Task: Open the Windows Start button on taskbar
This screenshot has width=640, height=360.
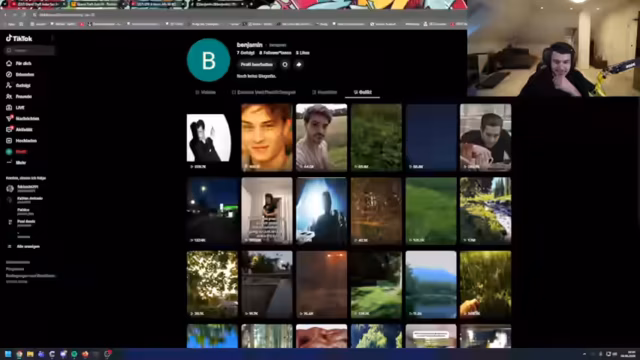Action: click(8, 354)
